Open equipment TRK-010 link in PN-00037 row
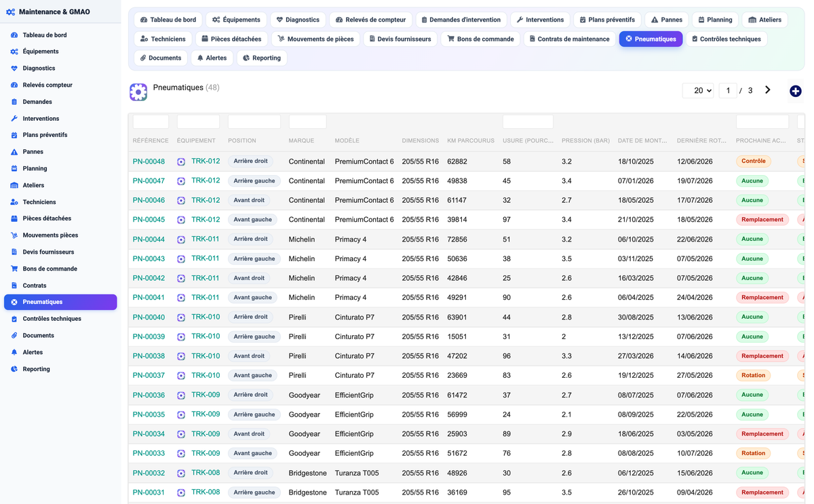 pyautogui.click(x=206, y=375)
